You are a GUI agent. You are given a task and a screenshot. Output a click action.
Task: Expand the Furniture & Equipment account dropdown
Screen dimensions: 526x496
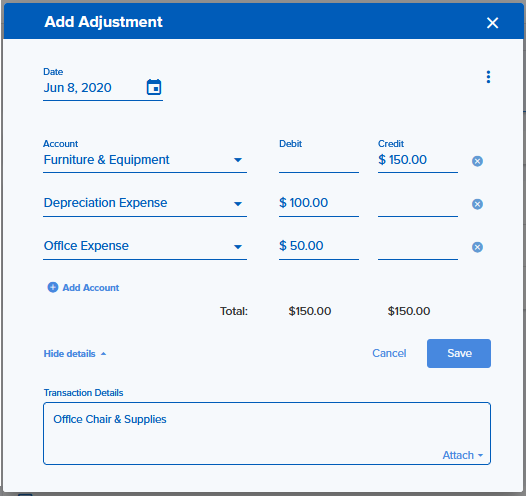[238, 160]
